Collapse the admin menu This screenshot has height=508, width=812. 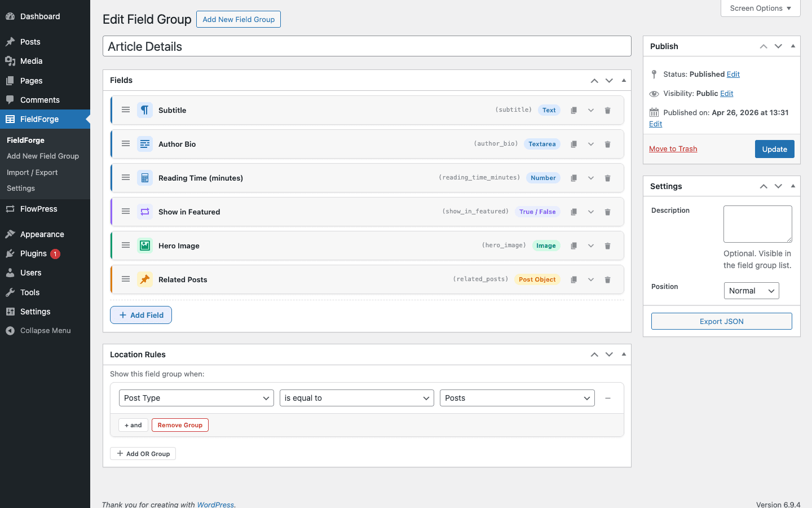point(45,331)
